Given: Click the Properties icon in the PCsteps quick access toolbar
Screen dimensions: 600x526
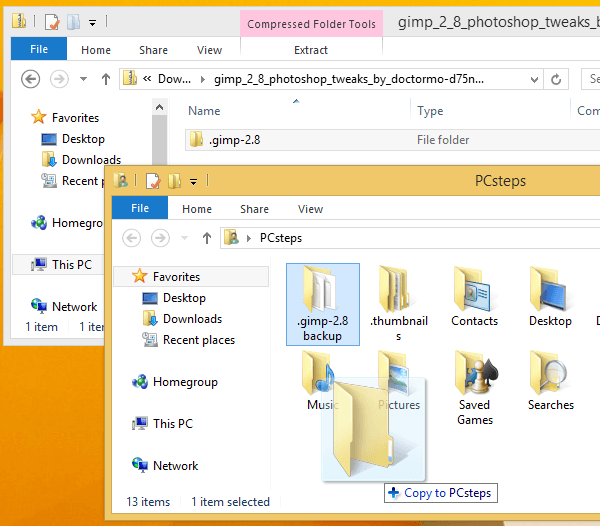Looking at the screenshot, I should pos(153,181).
